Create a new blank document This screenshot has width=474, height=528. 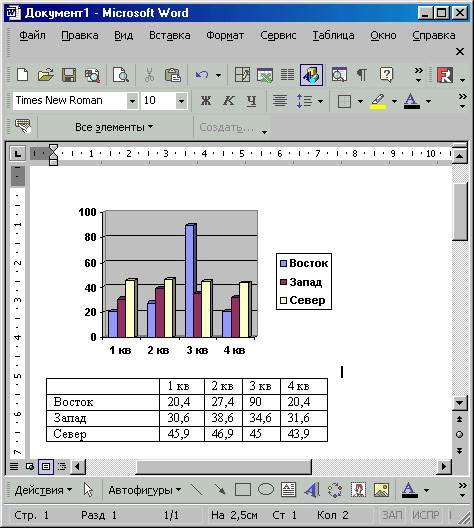coord(22,75)
